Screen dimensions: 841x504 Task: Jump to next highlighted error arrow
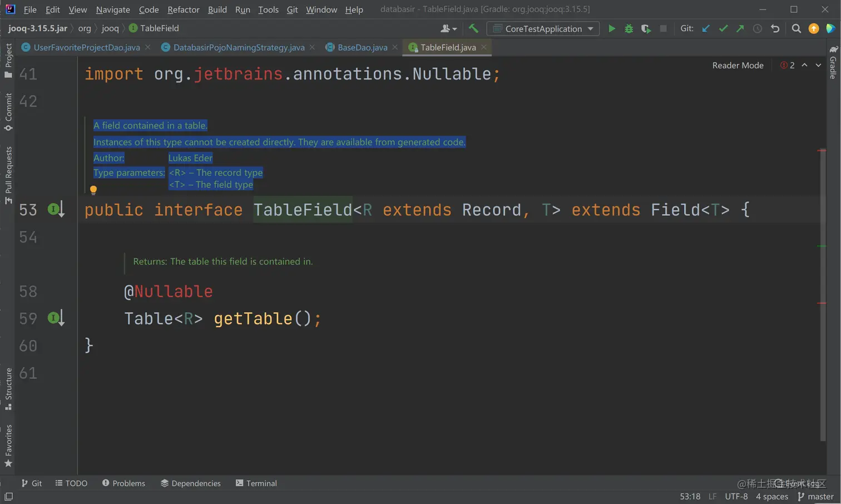pyautogui.click(x=818, y=65)
